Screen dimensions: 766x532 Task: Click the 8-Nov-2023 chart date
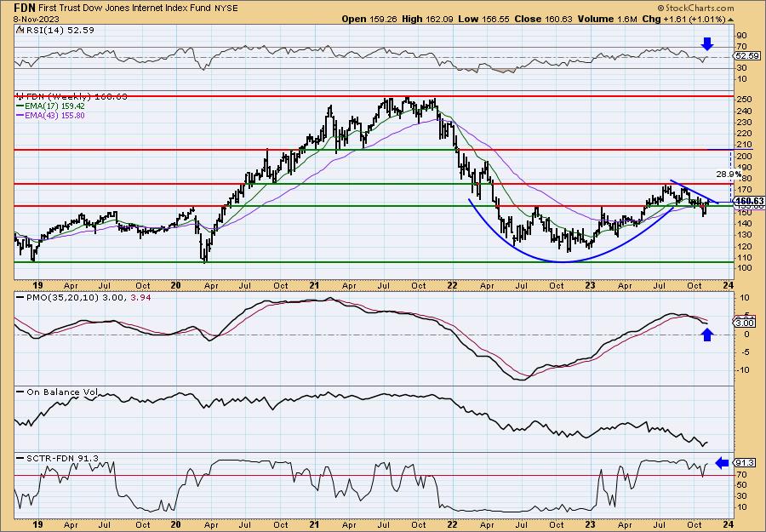37,19
